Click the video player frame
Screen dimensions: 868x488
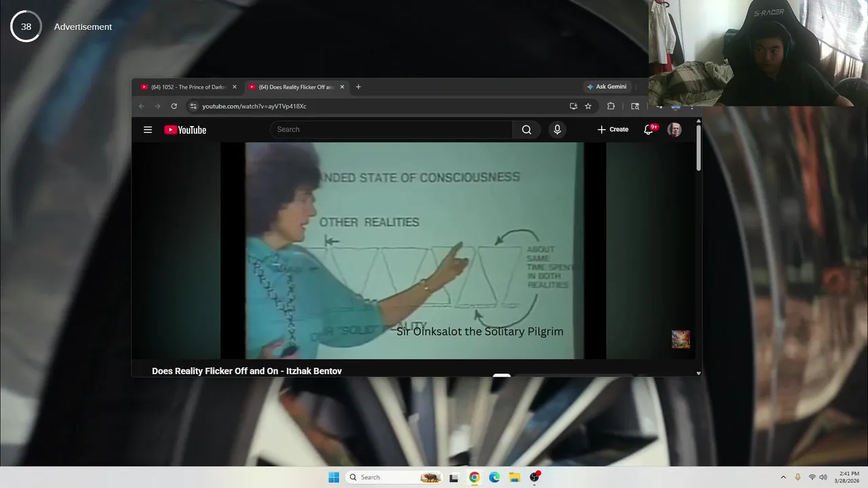[413, 250]
